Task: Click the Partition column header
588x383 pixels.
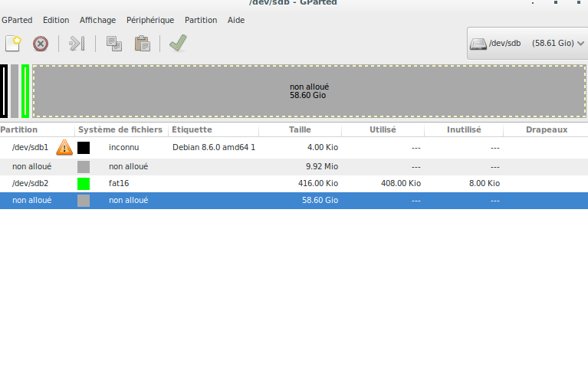Action: (x=37, y=129)
